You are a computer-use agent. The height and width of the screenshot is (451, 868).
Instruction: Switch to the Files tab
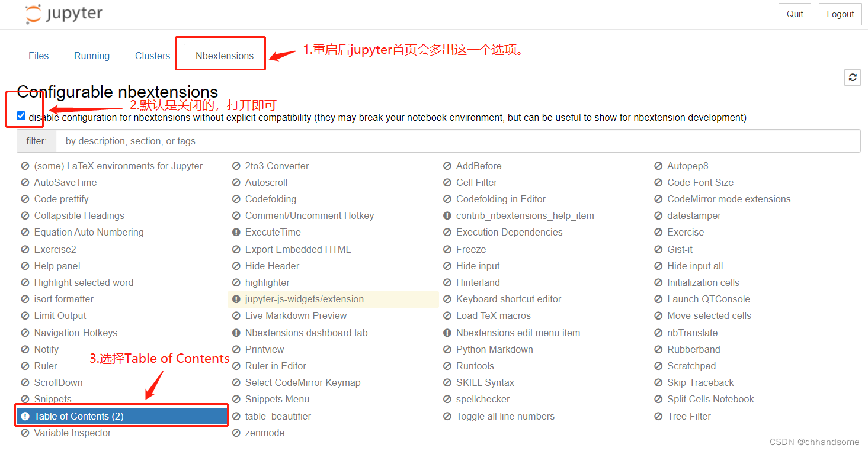39,56
